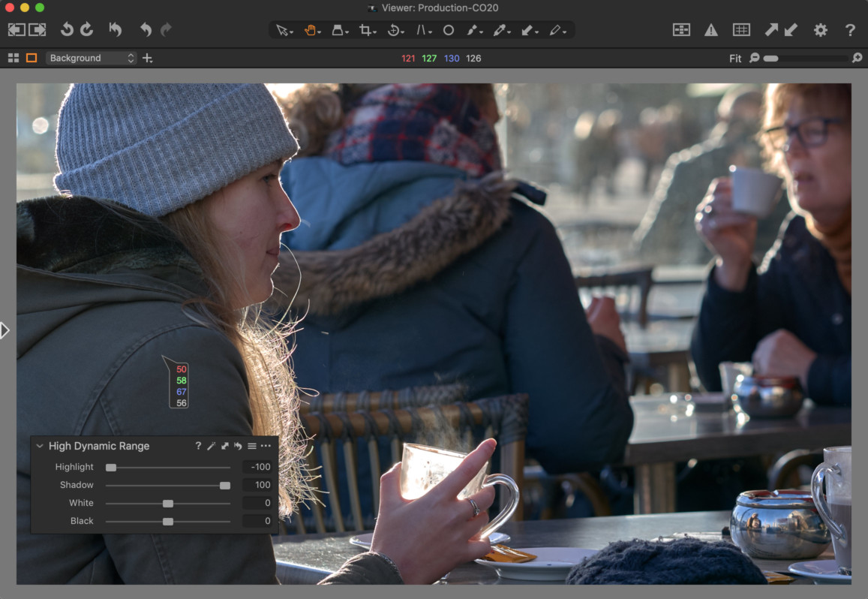
Task: Select the Spot Removal circle tool
Action: [x=449, y=30]
